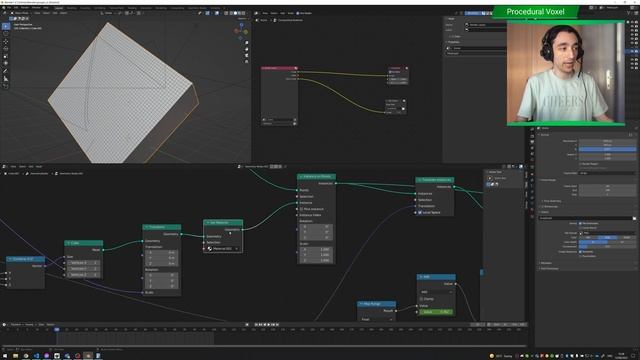
Task: Open the Add operation dropdown on math node
Action: (x=436, y=292)
